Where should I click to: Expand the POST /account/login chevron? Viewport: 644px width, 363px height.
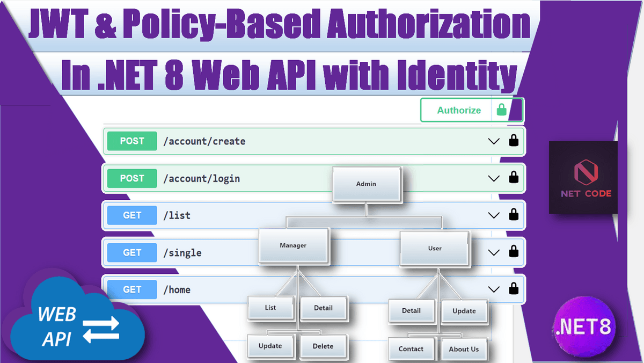(494, 178)
